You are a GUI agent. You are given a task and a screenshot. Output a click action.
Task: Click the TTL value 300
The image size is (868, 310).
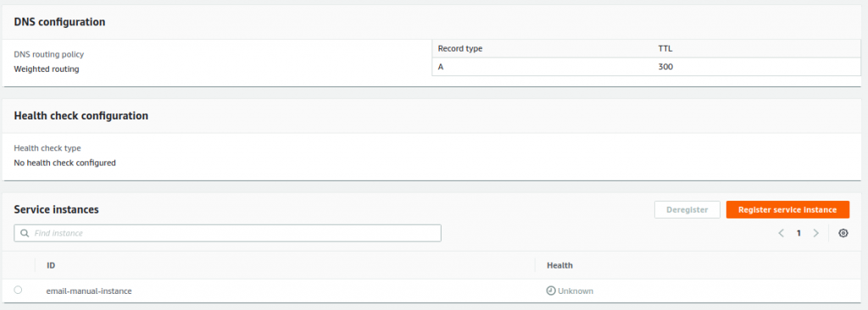(x=666, y=66)
